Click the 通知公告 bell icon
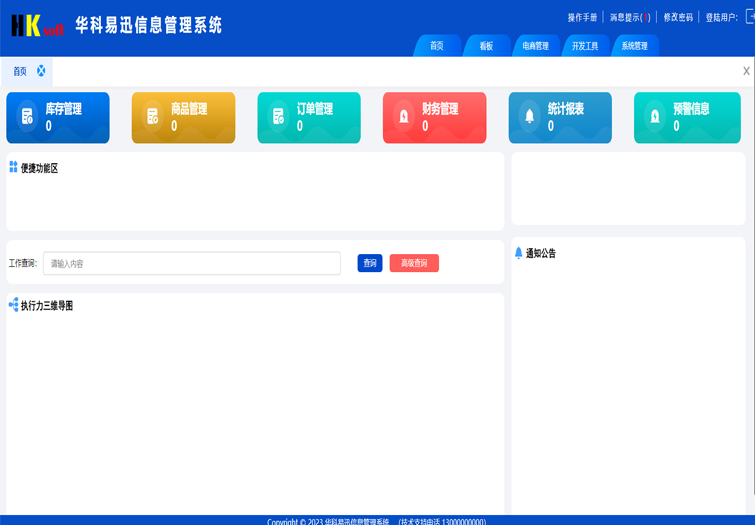Screen dimensions: 755x525 click(x=518, y=253)
